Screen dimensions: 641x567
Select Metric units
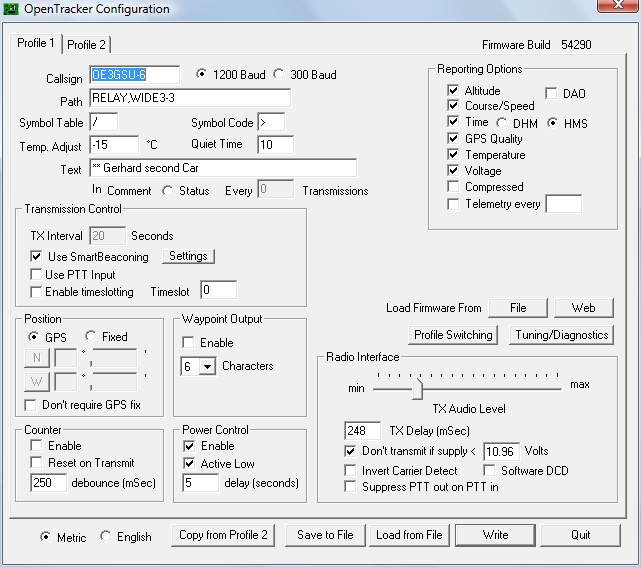(45, 536)
